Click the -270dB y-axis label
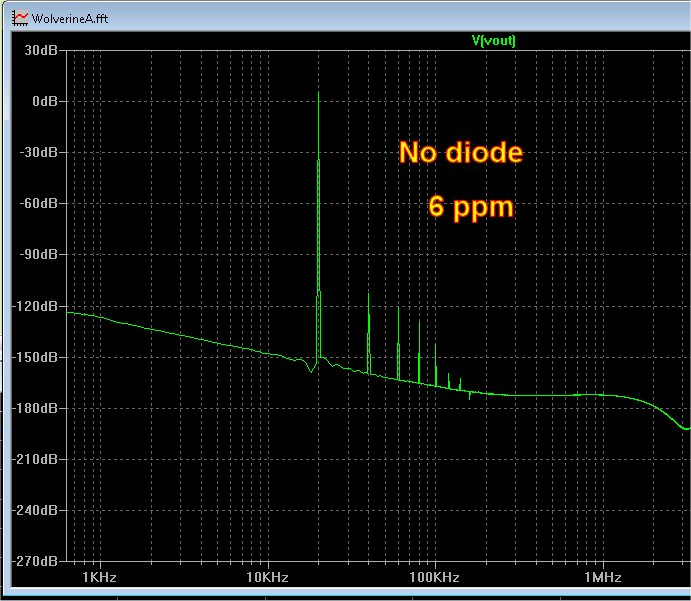Viewport: 691px width, 601px height. (35, 561)
